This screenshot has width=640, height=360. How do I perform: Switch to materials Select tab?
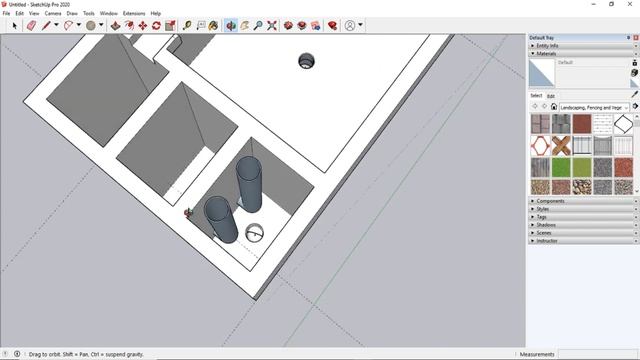point(536,96)
